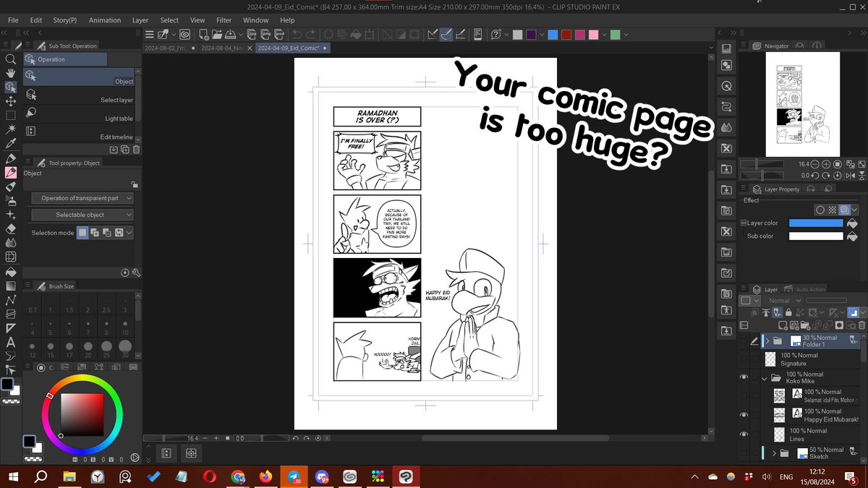Click the Undo icon in the toolbar
This screenshot has width=868, height=488.
(297, 34)
